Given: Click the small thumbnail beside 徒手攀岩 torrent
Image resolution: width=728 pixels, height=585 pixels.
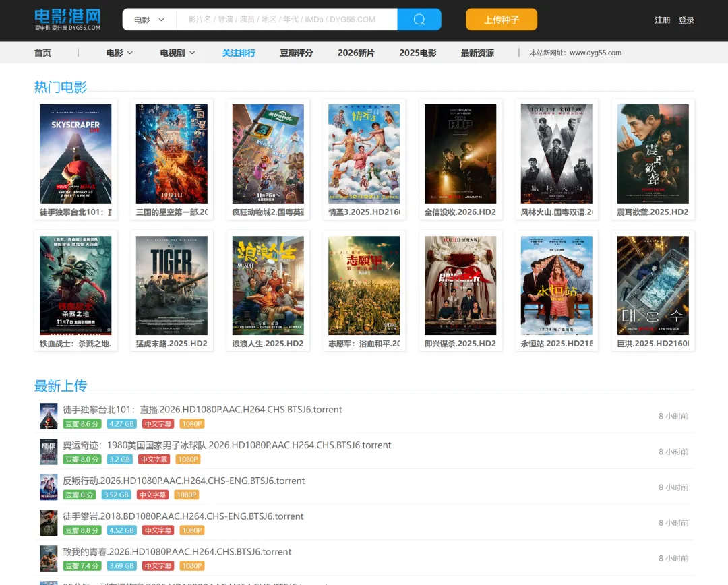Looking at the screenshot, I should pyautogui.click(x=49, y=523).
